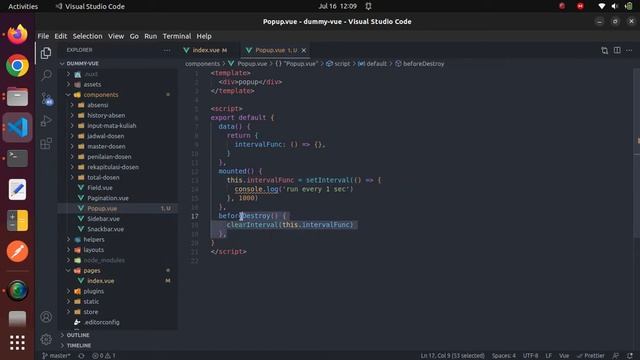
Task: Synchronize changes in status bar
Action: (81, 356)
